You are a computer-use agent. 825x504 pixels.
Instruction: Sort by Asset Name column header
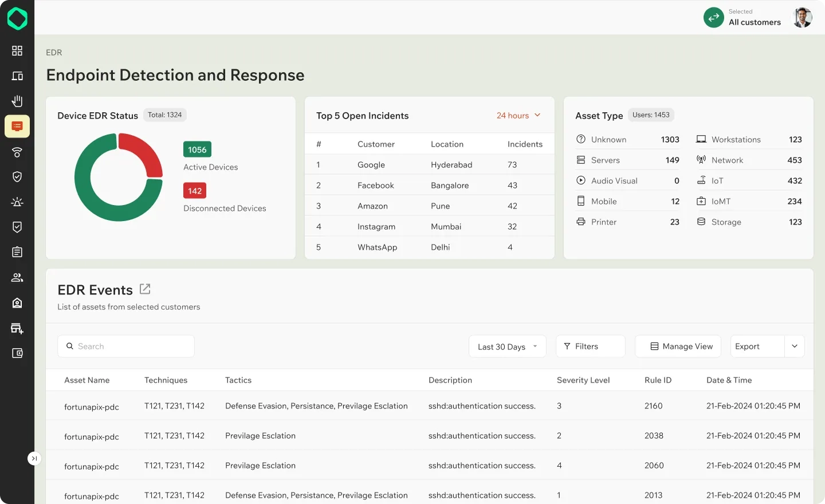[x=87, y=380]
